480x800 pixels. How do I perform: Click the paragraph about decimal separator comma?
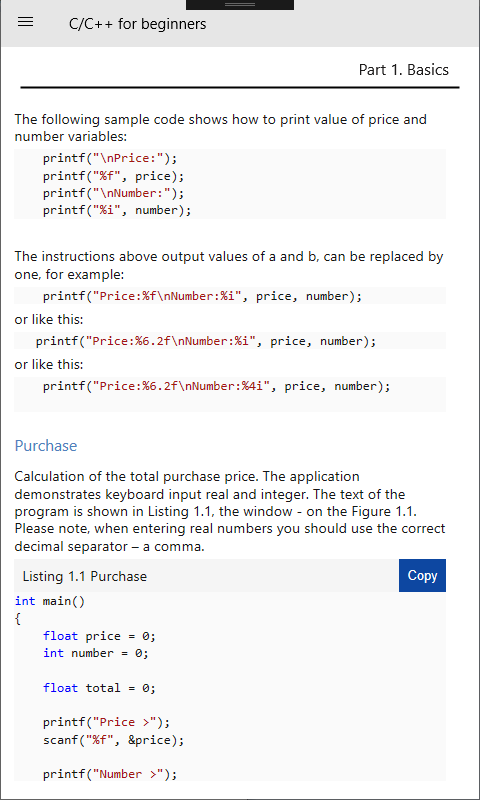click(x=230, y=512)
